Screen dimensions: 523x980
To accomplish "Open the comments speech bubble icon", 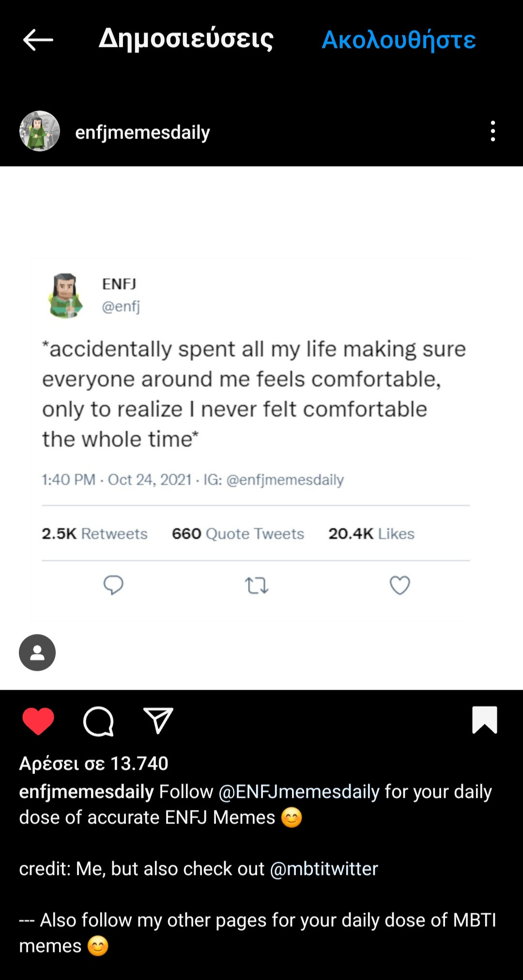I will pyautogui.click(x=98, y=721).
